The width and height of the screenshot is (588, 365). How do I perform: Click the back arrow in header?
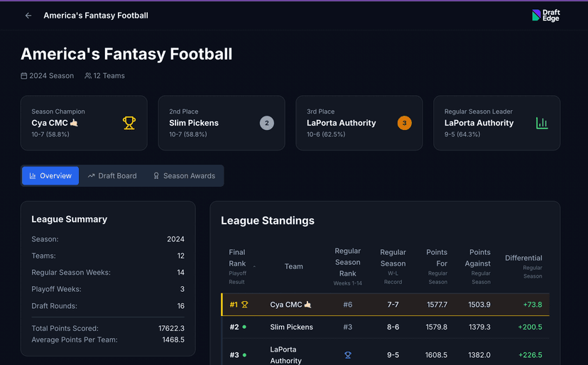pyautogui.click(x=28, y=16)
